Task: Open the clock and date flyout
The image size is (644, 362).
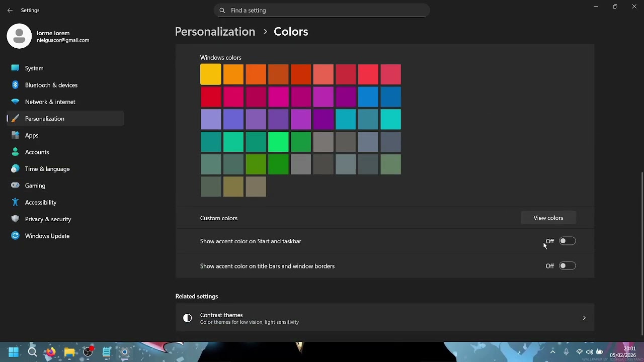Action: point(623,352)
